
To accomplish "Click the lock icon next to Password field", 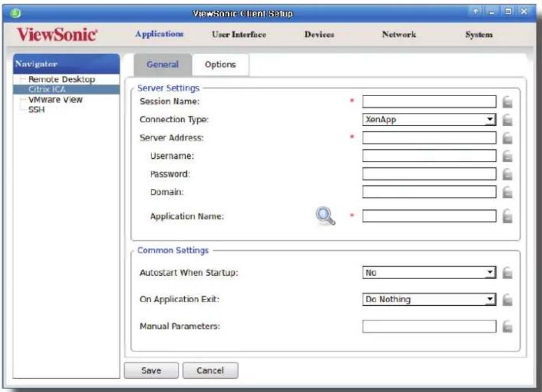I will click(507, 174).
